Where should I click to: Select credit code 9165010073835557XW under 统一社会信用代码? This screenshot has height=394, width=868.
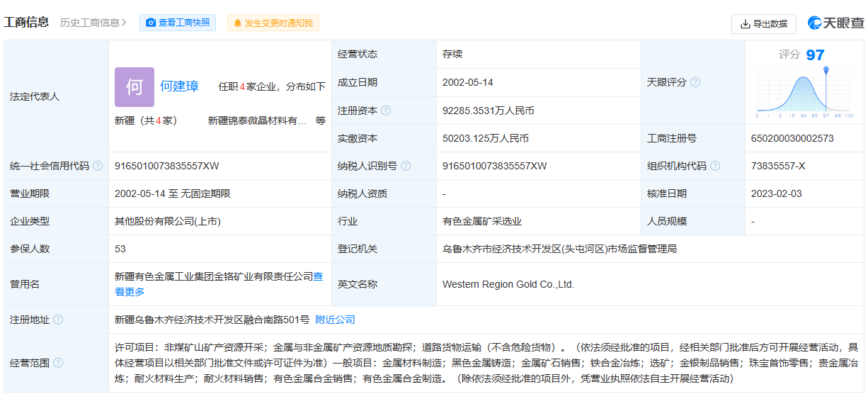pyautogui.click(x=167, y=166)
